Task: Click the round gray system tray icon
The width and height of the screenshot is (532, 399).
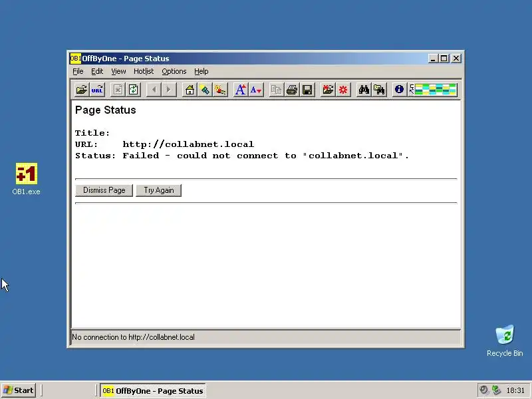Action: pos(484,390)
